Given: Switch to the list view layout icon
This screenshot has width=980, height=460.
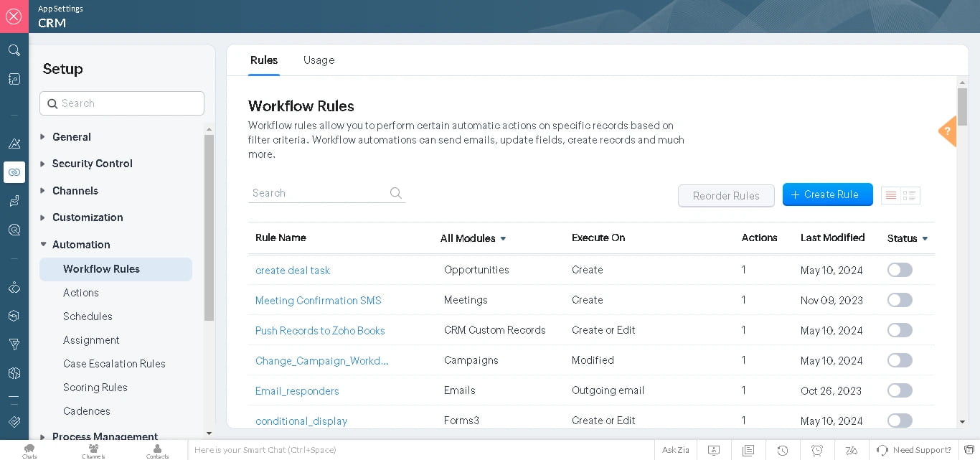Looking at the screenshot, I should 891,195.
